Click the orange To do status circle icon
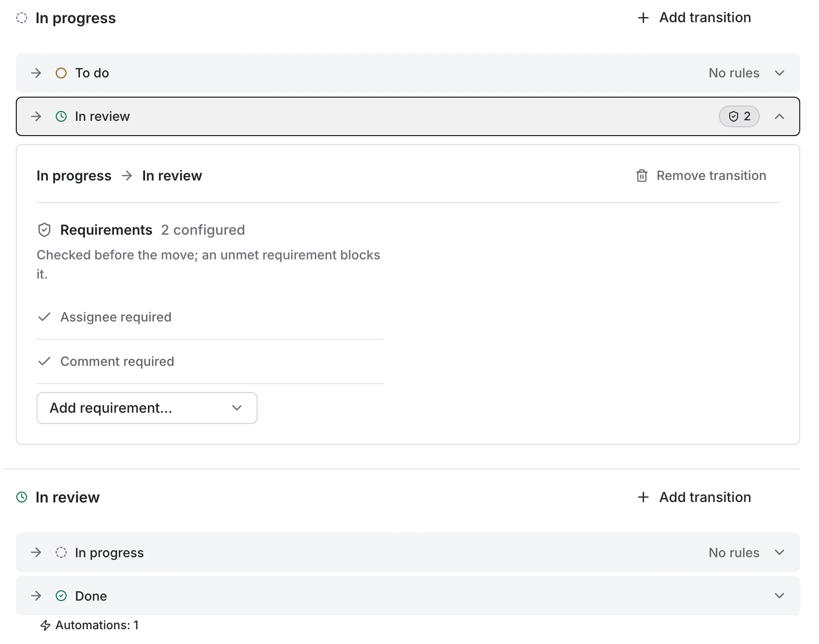The height and width of the screenshot is (644, 819). point(61,73)
